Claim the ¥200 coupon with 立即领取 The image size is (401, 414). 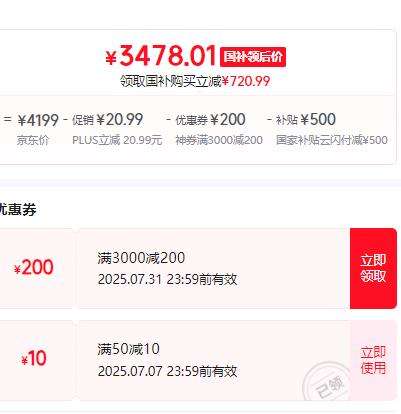point(373,268)
